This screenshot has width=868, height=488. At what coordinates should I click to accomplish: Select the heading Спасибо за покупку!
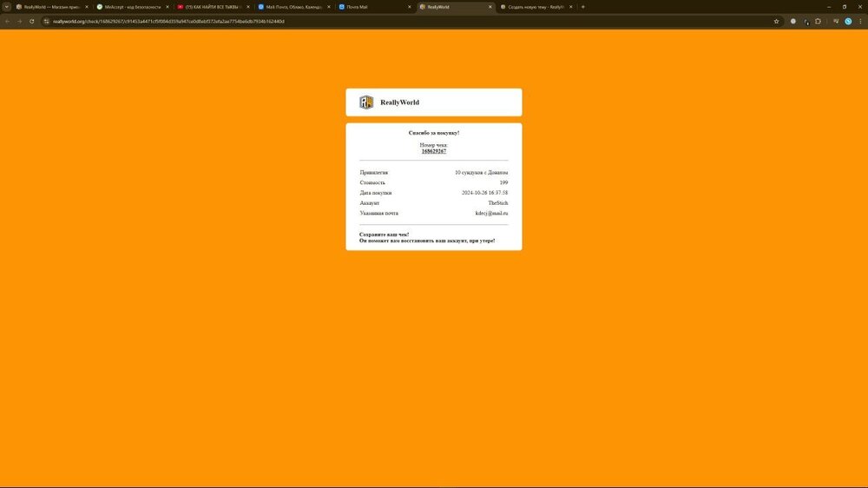pyautogui.click(x=434, y=133)
